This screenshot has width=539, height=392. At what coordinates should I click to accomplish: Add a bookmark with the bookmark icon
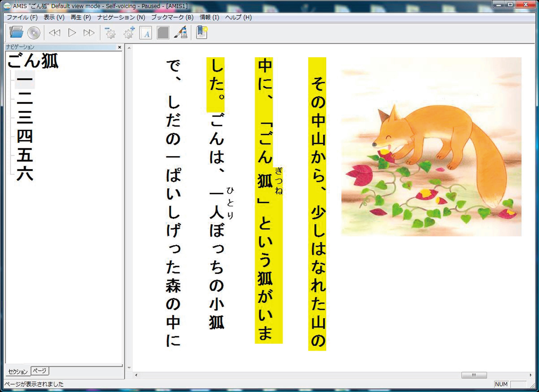pos(202,33)
